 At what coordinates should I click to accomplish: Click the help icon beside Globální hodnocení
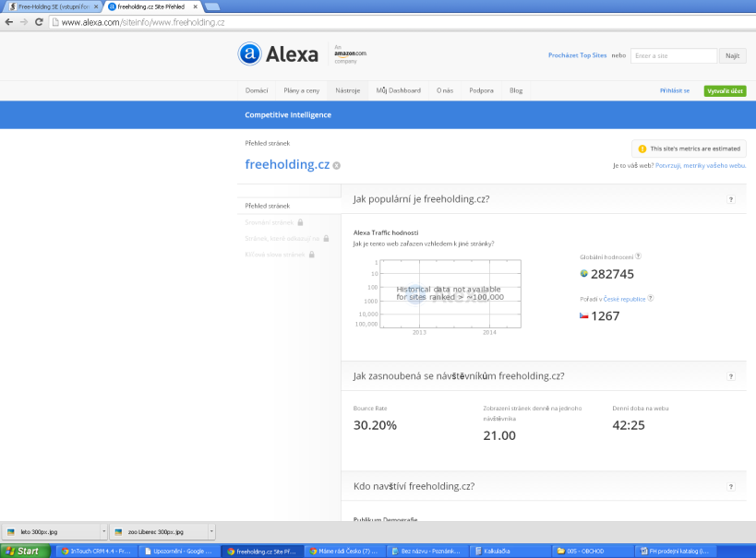(639, 256)
